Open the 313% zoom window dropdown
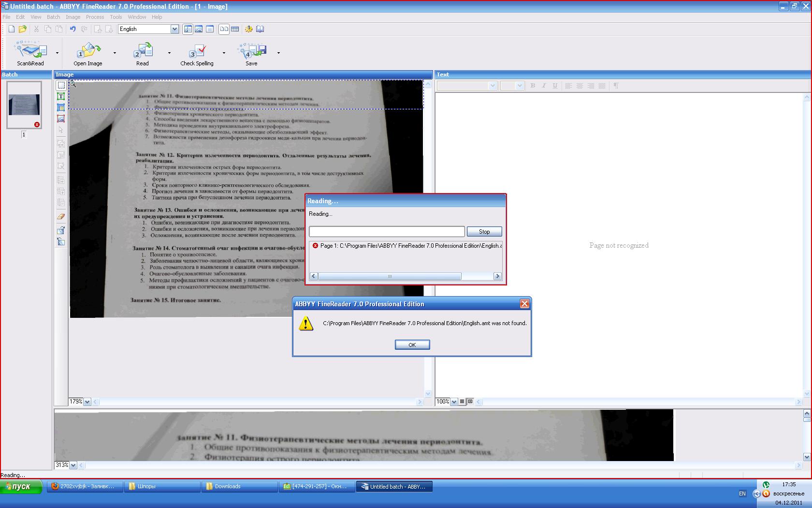The width and height of the screenshot is (812, 508). click(x=73, y=465)
